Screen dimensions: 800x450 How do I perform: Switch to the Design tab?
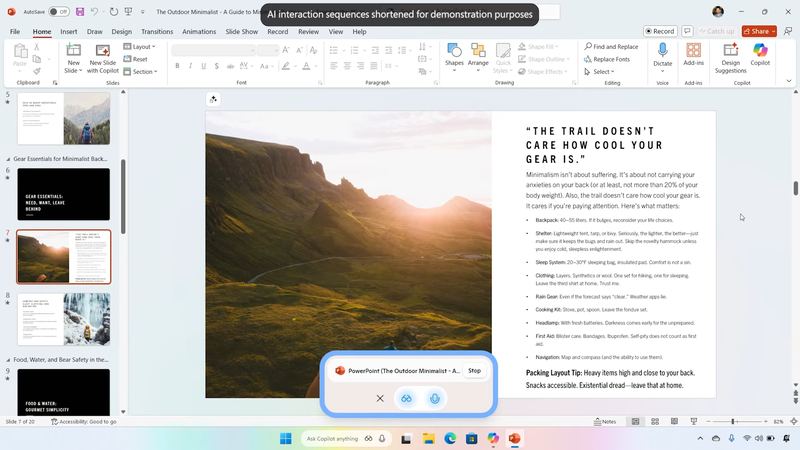click(x=121, y=32)
